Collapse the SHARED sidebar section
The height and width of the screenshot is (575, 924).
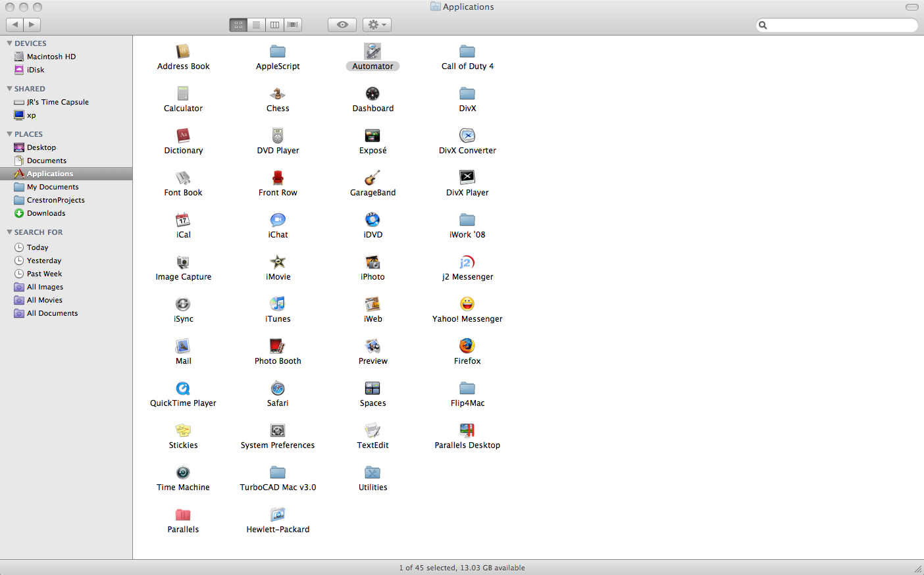[10, 89]
